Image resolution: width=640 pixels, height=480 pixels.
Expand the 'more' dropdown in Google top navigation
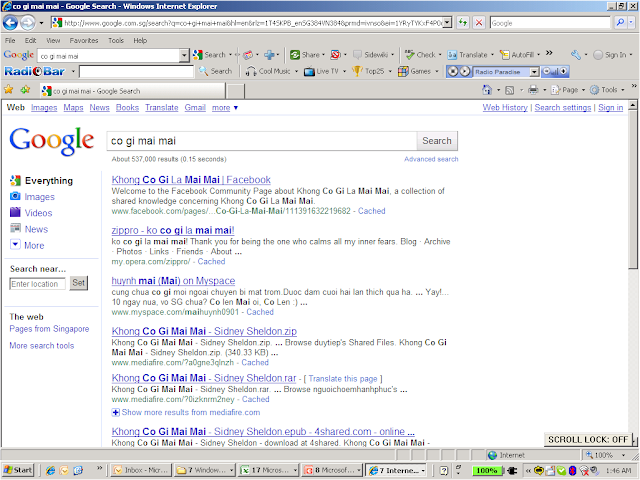click(225, 108)
